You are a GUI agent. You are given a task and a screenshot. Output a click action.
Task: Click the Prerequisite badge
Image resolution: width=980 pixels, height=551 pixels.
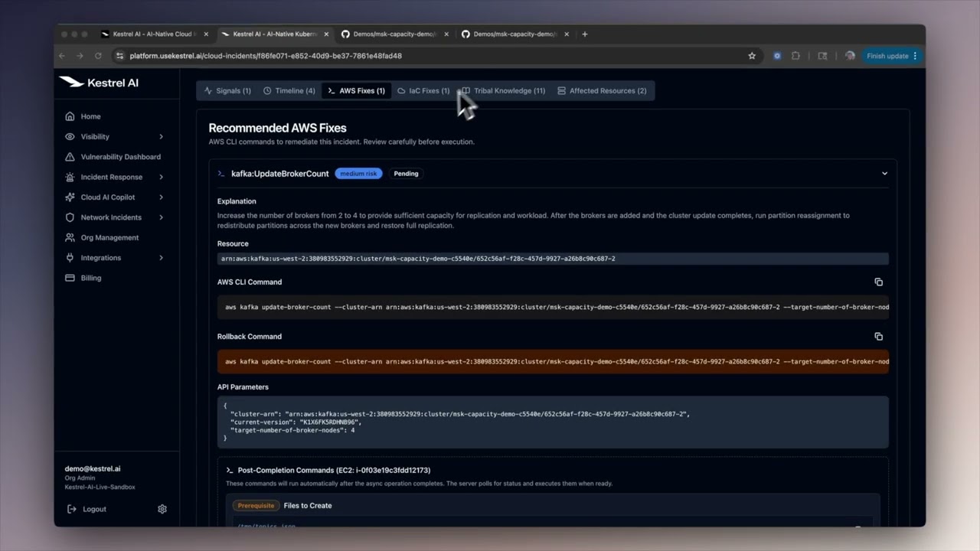256,506
